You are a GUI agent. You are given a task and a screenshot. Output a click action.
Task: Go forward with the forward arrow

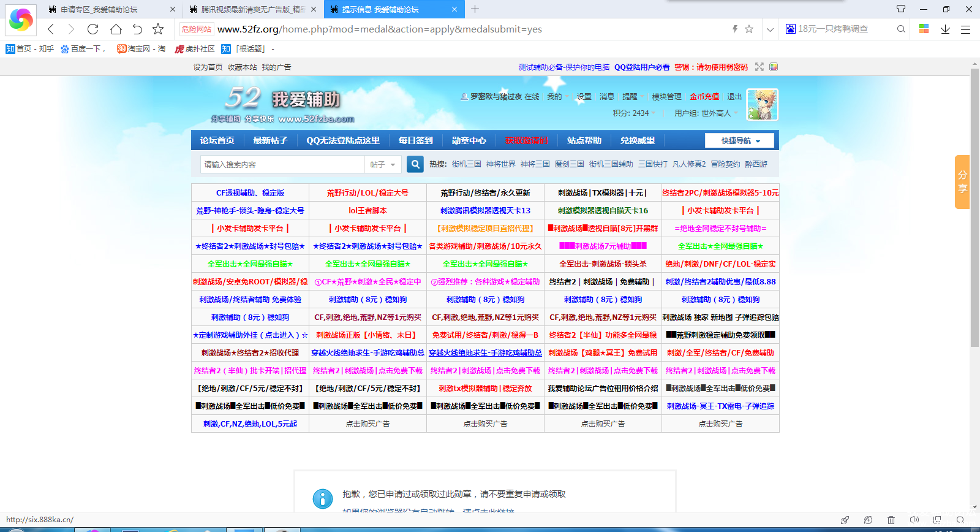(x=71, y=29)
